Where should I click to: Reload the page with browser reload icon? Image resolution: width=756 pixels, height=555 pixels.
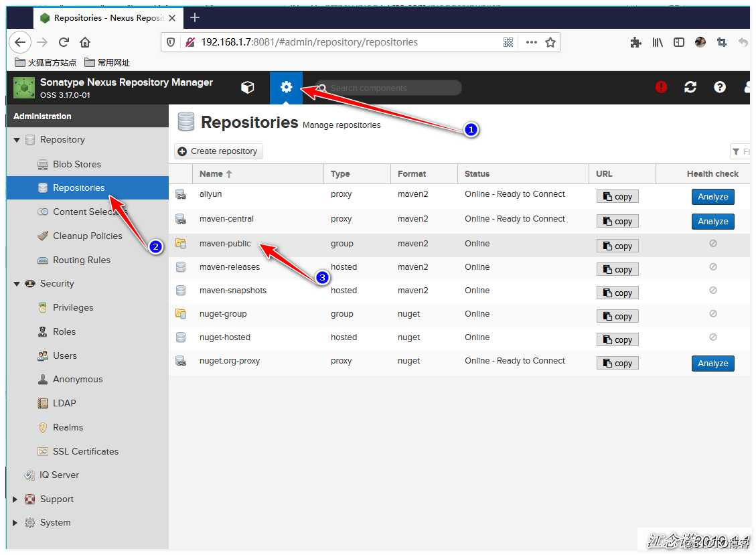pos(64,42)
